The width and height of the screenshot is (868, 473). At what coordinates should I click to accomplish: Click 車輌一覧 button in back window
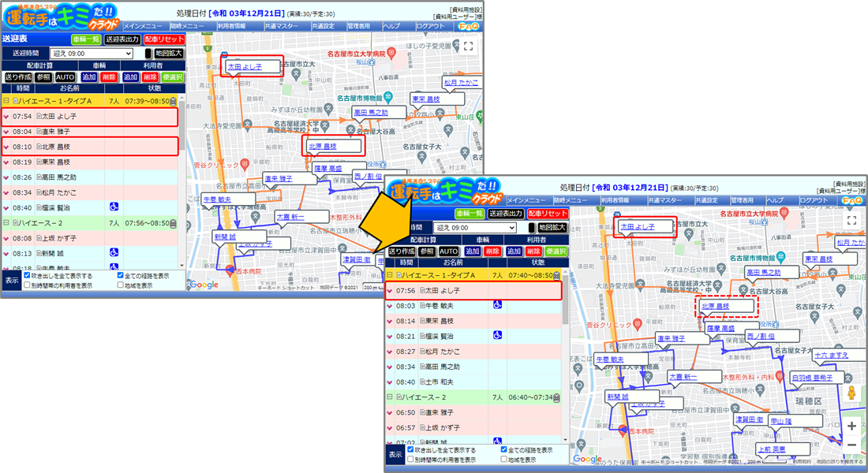[86, 39]
